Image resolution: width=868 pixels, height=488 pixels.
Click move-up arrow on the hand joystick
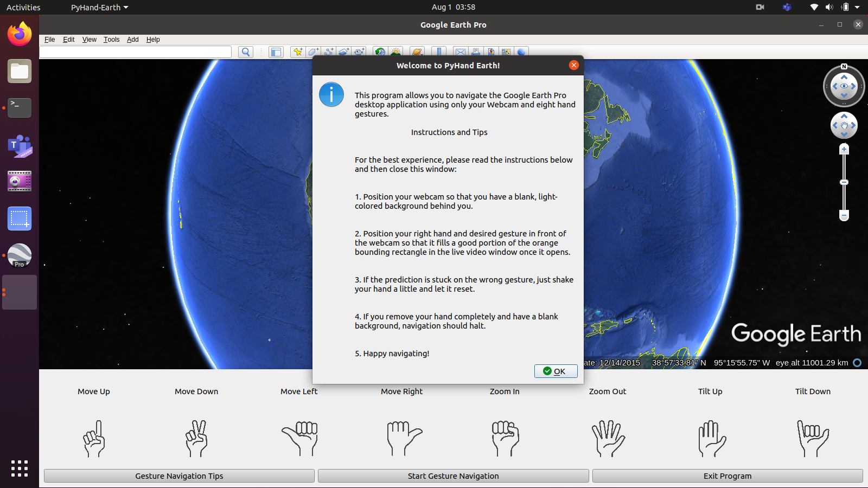click(x=844, y=117)
